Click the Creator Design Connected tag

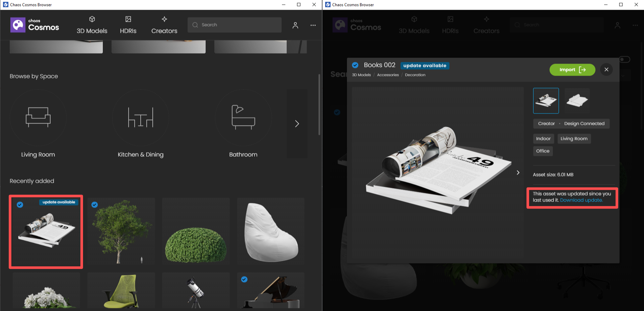click(x=571, y=124)
